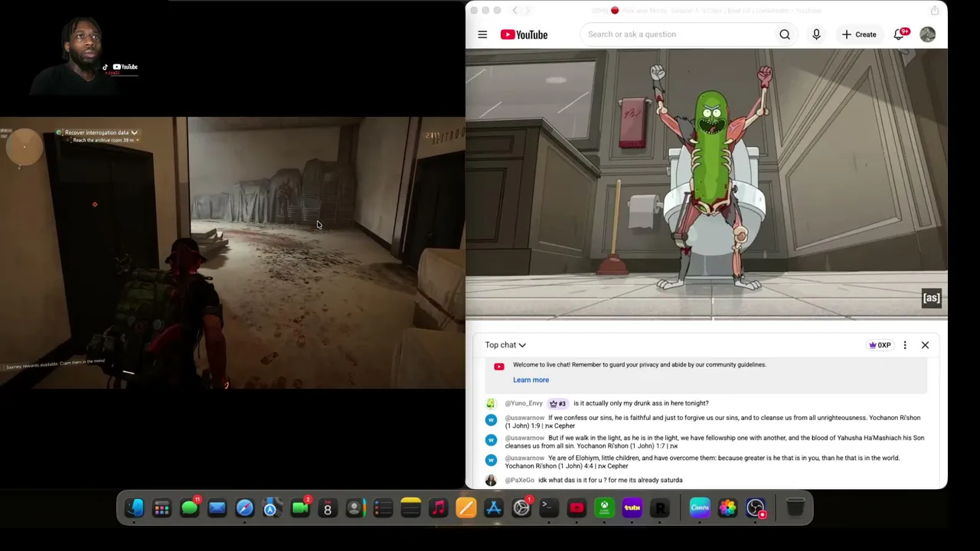Click the [as] adult swim watermark button

point(931,298)
